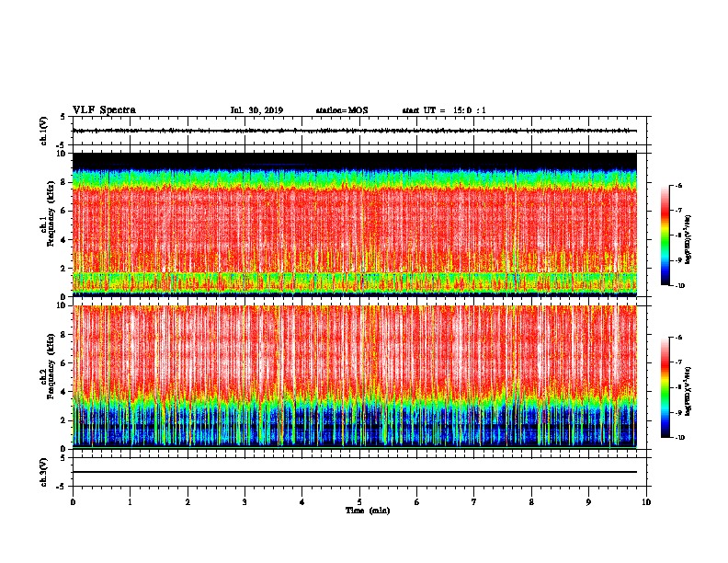Viewport: 728px width, 563px height.
Task: Click the "10" tick label on time axis
Action: click(646, 502)
